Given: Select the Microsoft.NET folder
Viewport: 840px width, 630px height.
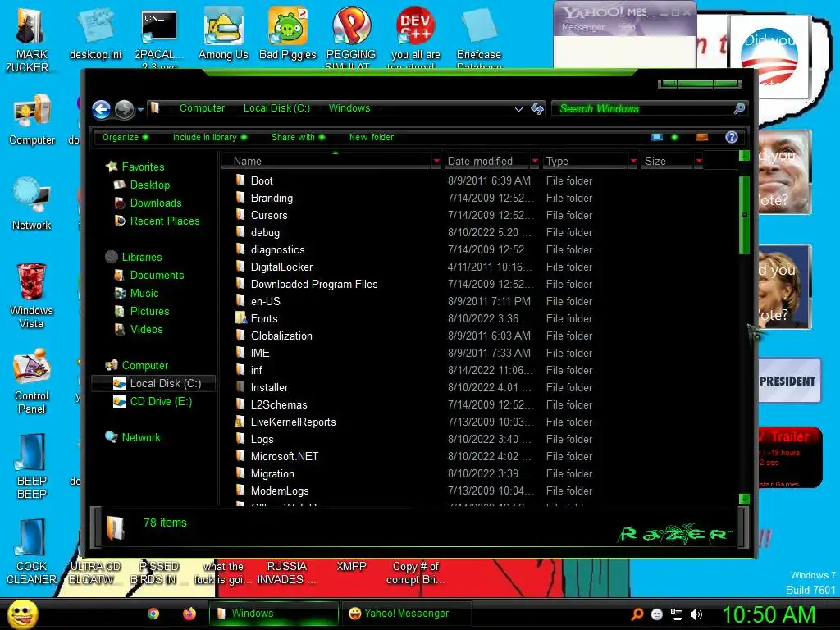Looking at the screenshot, I should (285, 456).
